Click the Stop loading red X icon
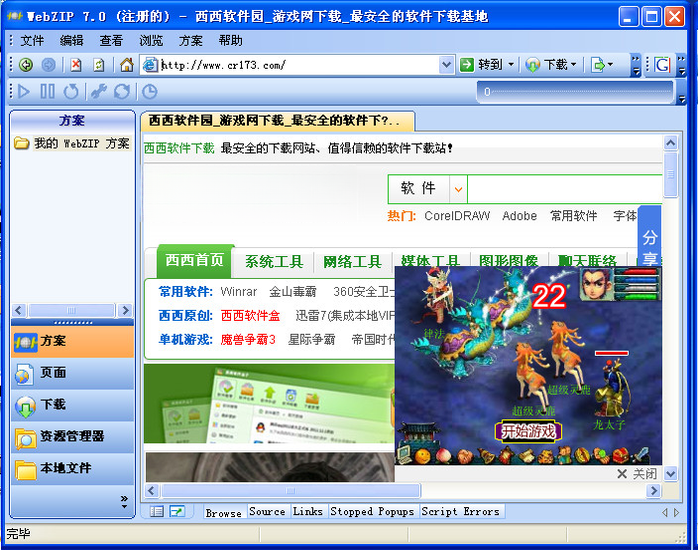The image size is (698, 550). (76, 65)
